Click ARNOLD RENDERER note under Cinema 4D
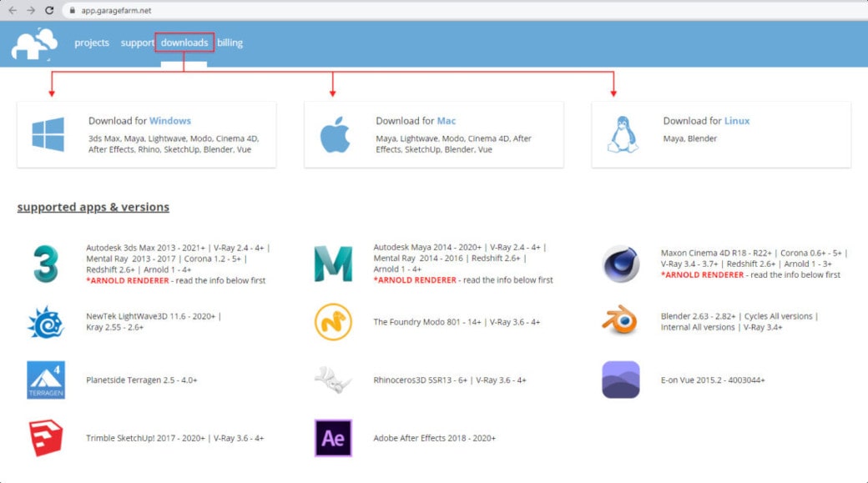Screen dimensions: 868x483 coord(750,275)
